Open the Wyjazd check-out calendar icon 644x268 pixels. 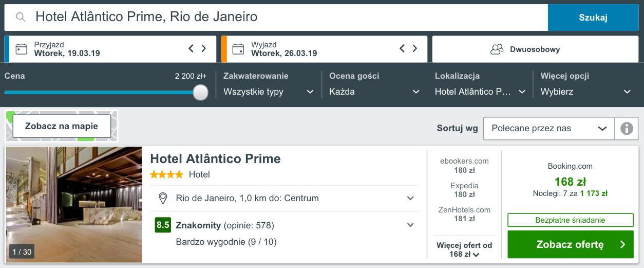click(x=238, y=49)
